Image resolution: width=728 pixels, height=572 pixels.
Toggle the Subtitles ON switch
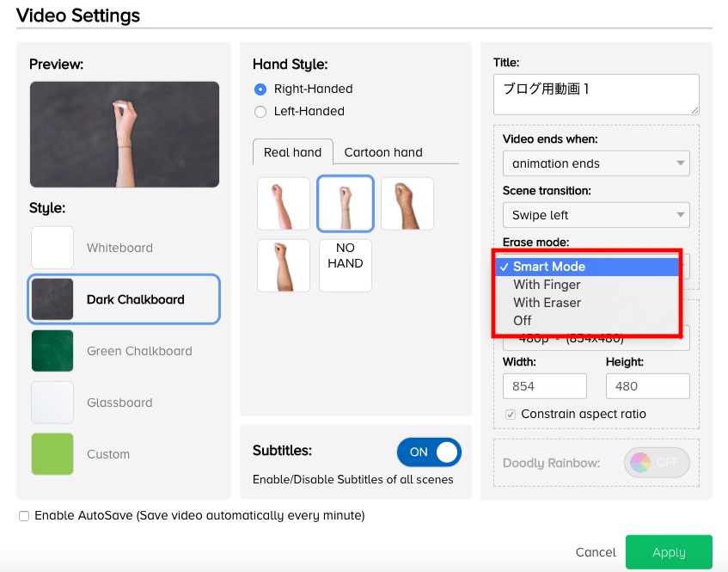[x=429, y=452]
